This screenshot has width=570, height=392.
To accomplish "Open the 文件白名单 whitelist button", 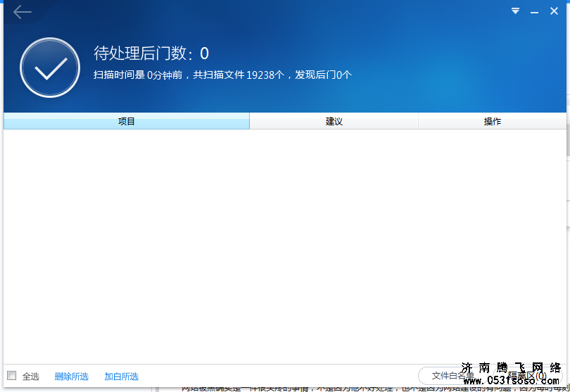I will point(450,376).
